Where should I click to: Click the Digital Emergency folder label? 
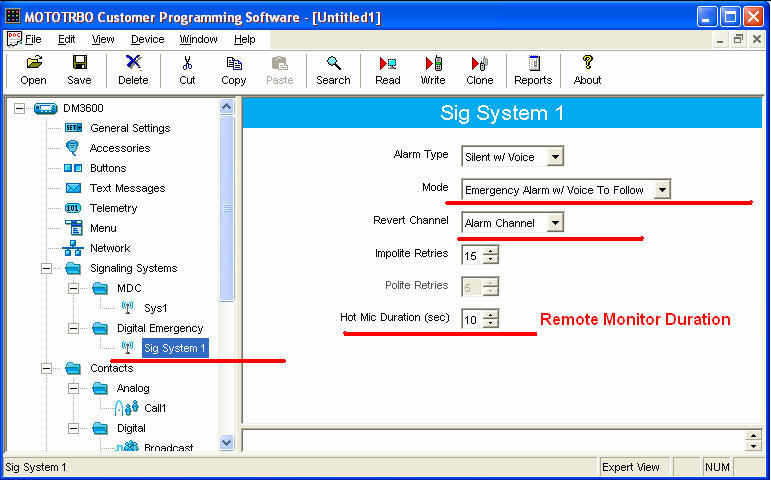(160, 328)
